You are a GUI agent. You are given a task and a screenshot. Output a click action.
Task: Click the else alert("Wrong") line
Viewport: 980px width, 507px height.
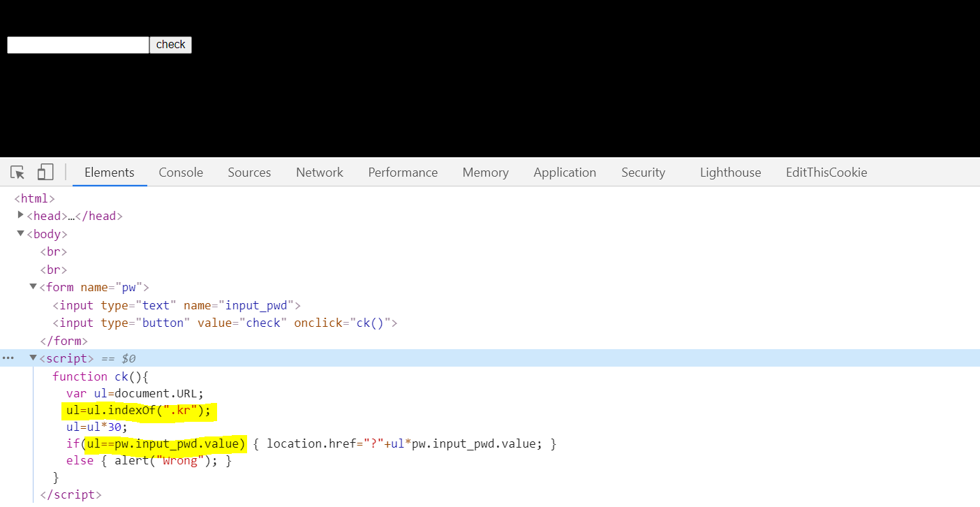[149, 461]
